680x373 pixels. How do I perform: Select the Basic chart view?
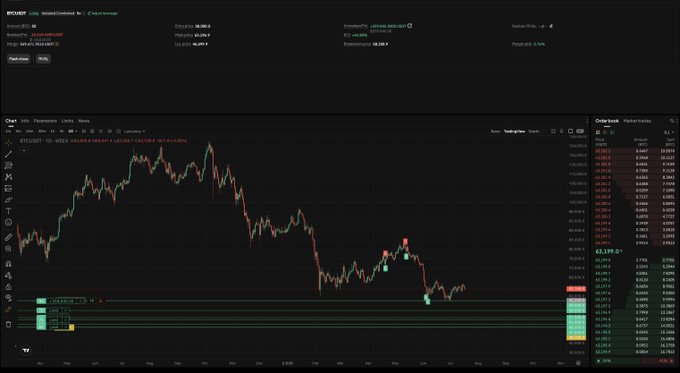[x=495, y=131]
